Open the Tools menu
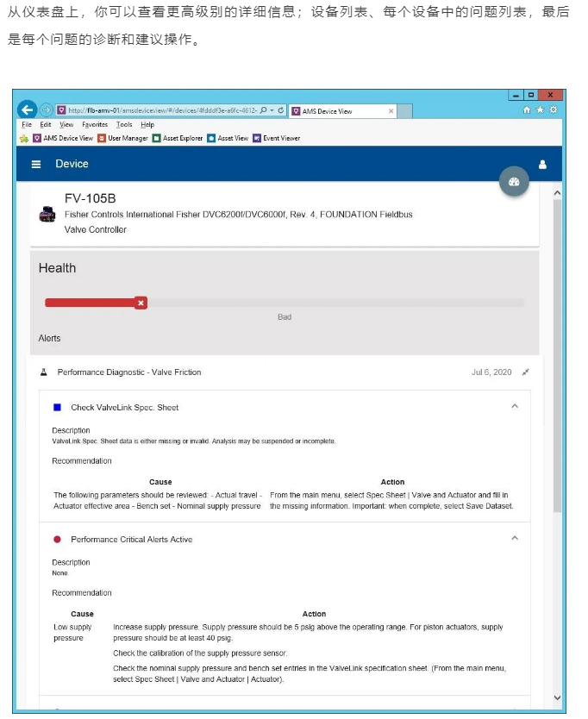 click(x=124, y=124)
